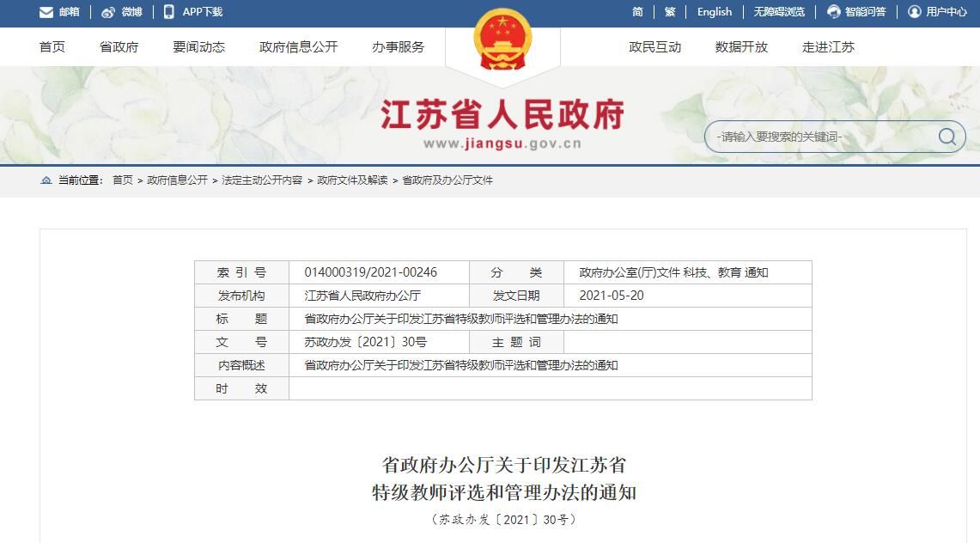Click the smart Q&A headset icon (智能问答)
The height and width of the screenshot is (543, 980).
point(834,12)
